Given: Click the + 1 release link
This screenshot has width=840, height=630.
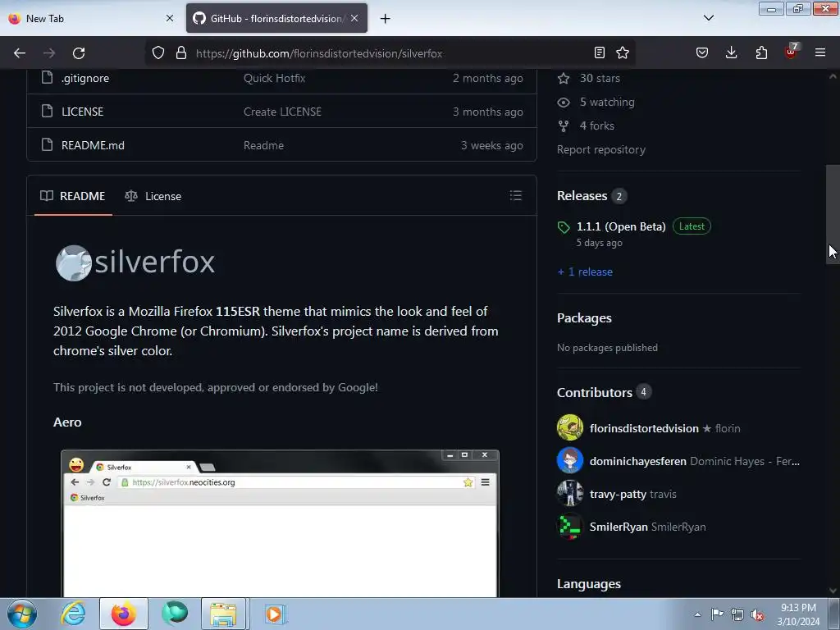Looking at the screenshot, I should 585,272.
